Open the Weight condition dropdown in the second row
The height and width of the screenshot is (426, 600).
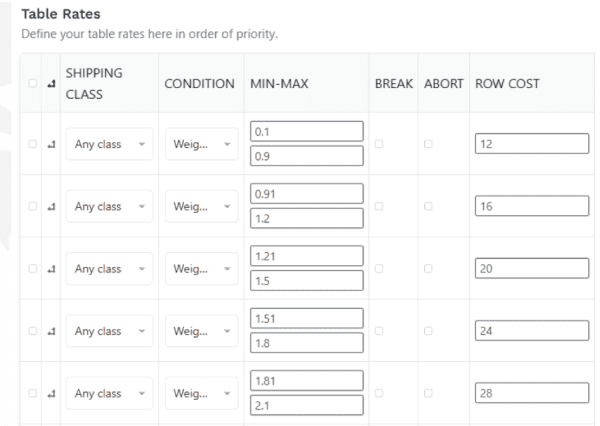coord(202,206)
